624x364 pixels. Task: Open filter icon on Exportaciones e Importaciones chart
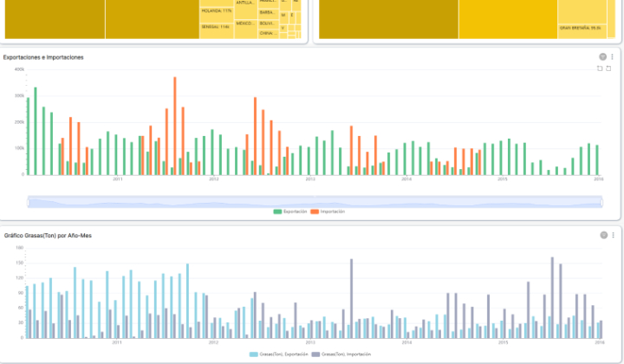click(601, 56)
